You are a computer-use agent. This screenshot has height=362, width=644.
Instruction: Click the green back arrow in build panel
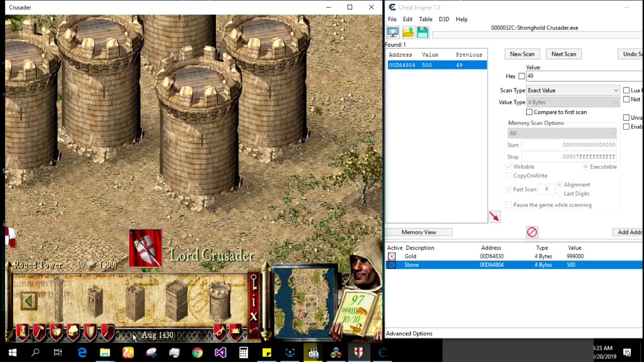(x=29, y=302)
